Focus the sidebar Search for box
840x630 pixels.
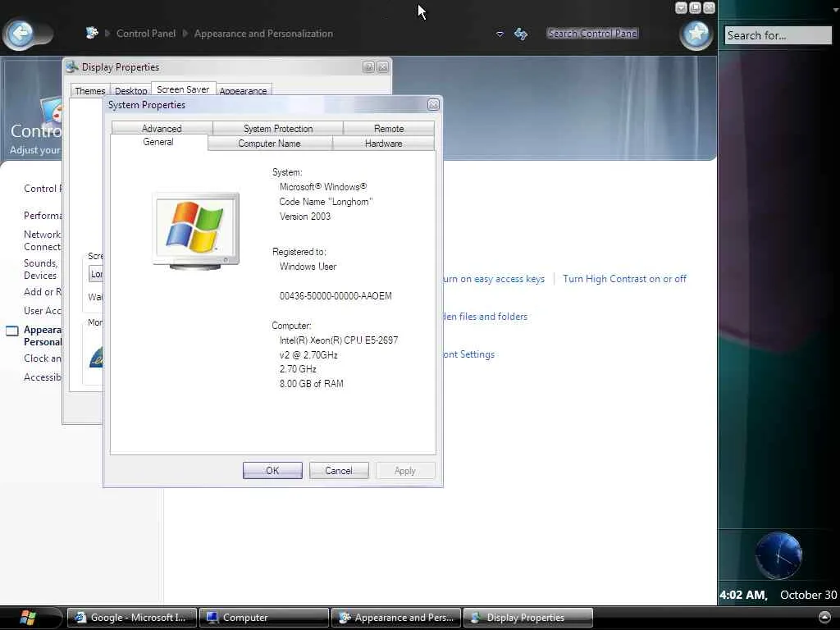point(778,35)
